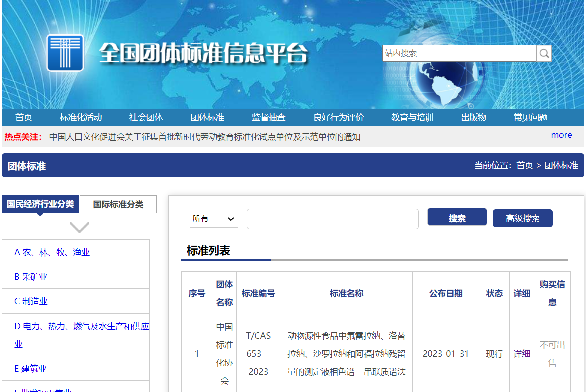Select category A 农、林、牧、渔业
The image size is (586, 392).
52,252
